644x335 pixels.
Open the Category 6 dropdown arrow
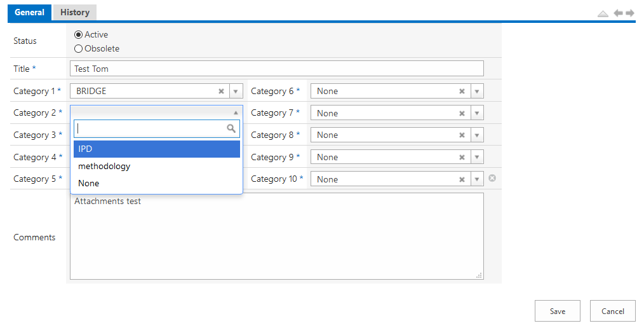(x=477, y=92)
